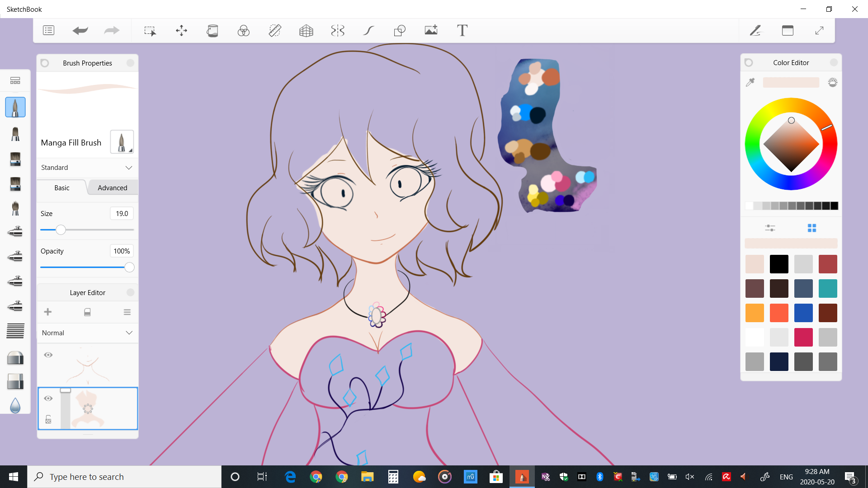
Task: Open Microsoft Store from taskbar
Action: coord(496,477)
